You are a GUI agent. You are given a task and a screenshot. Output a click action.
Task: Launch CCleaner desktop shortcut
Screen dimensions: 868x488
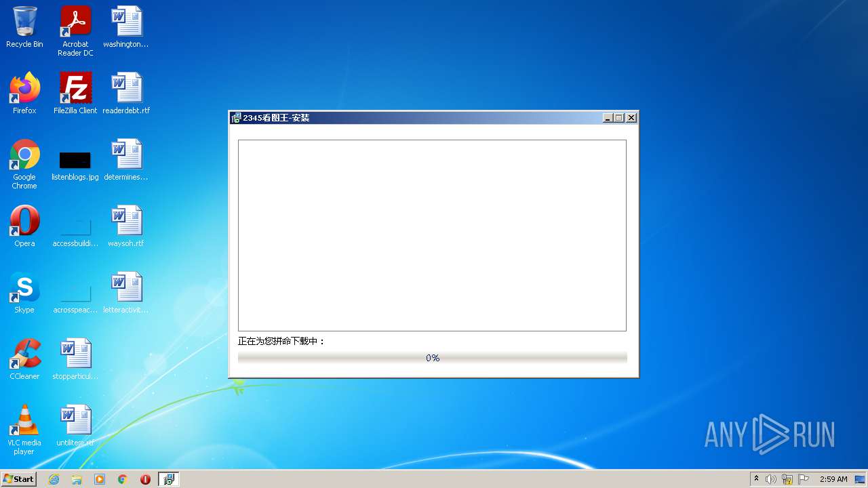24,359
